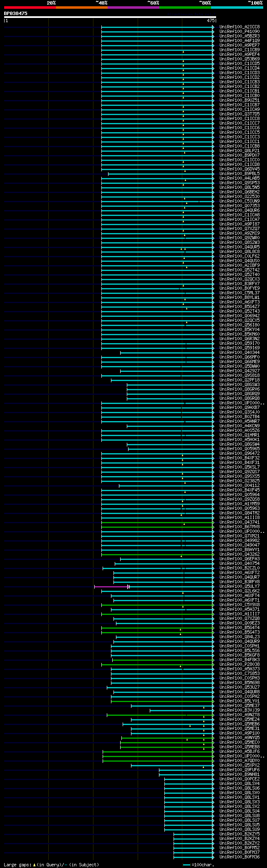Select the UniRef100_Q2L6K2 label

[x=239, y=591]
